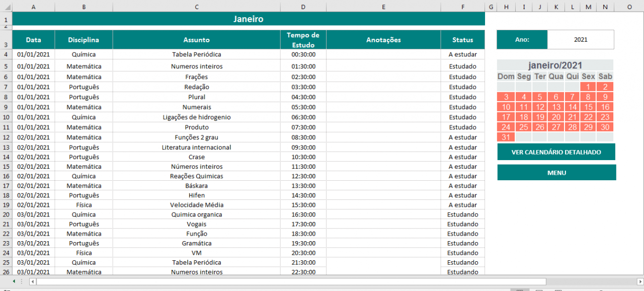Click the MENU button
The image size is (644, 291).
tap(556, 172)
